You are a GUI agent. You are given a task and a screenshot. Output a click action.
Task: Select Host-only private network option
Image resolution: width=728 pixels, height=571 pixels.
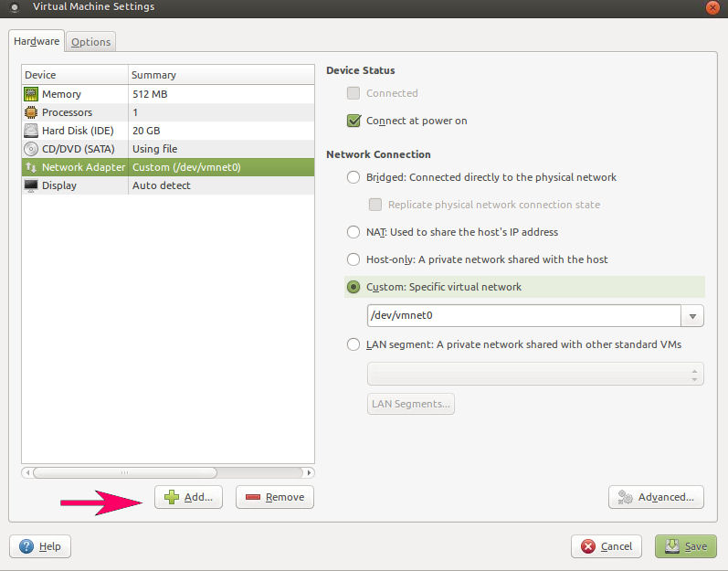tap(353, 259)
